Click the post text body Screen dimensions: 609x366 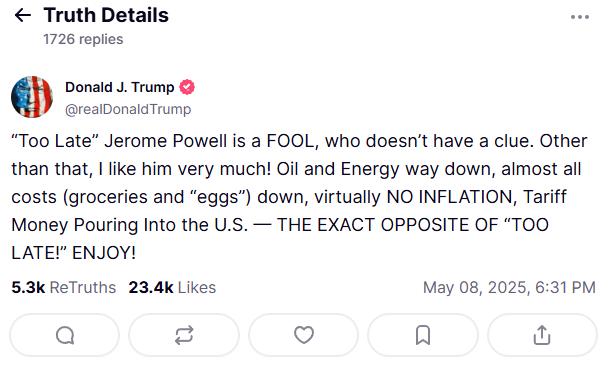[x=299, y=197]
